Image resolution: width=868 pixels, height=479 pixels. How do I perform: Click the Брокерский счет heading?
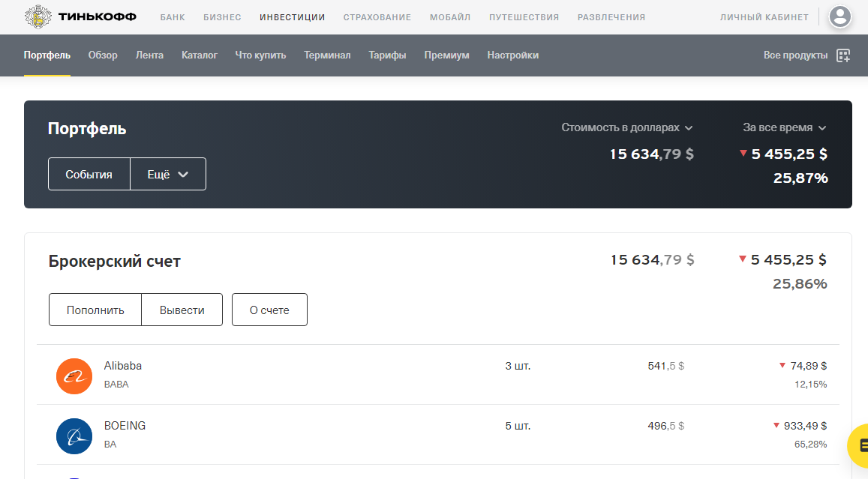click(x=115, y=261)
